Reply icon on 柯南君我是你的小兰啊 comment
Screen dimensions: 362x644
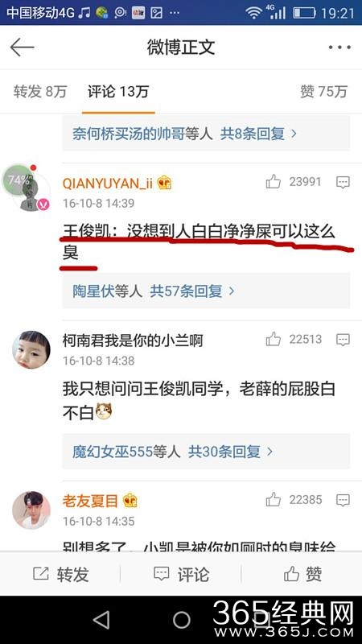coord(343,340)
